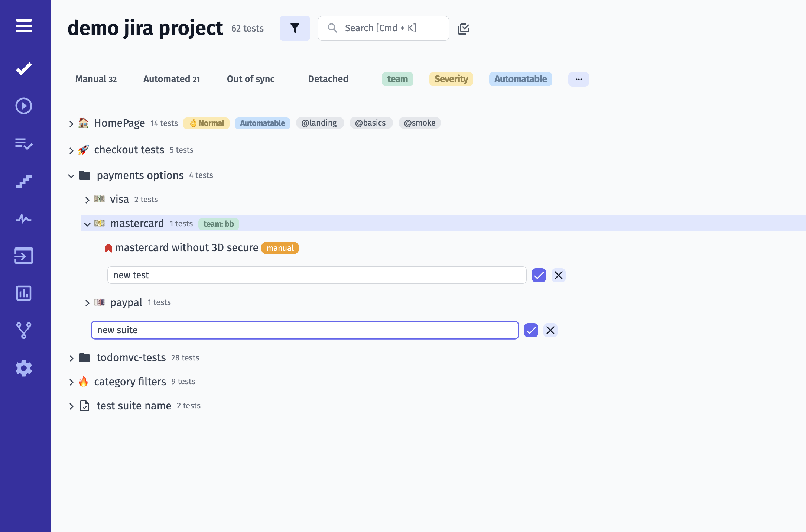Viewport: 806px width, 532px height.
Task: Open the analytics bar chart panel
Action: pyautogui.click(x=24, y=293)
